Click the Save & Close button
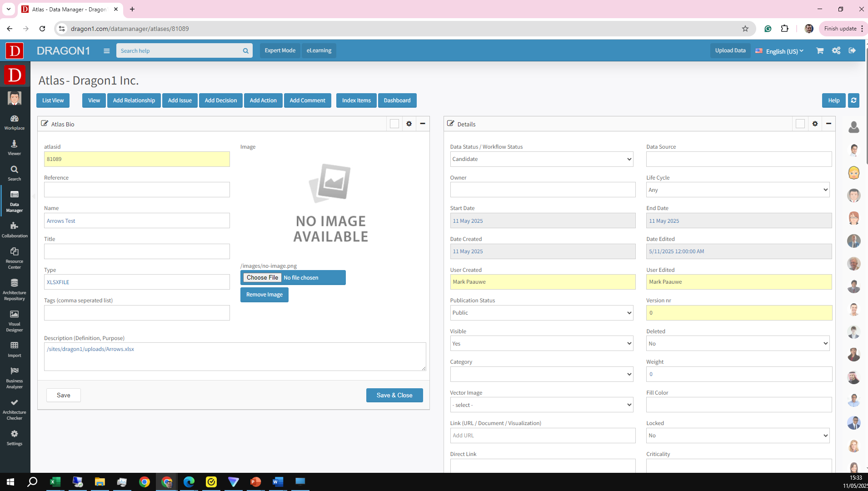Viewport: 868px width, 491px height. 394,395
